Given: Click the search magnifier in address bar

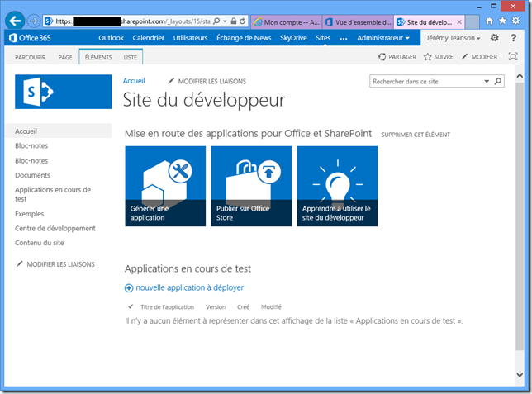Looking at the screenshot, I should [216, 21].
